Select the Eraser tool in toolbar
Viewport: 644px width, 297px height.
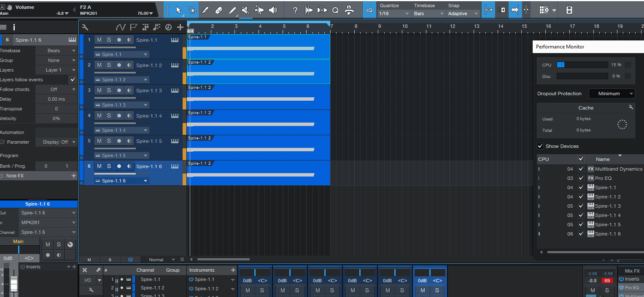pos(218,10)
